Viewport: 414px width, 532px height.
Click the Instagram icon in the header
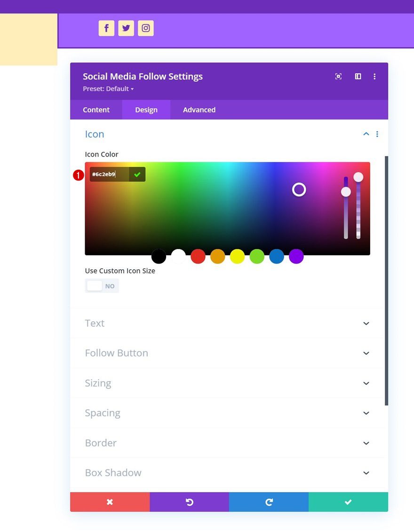pos(146,28)
